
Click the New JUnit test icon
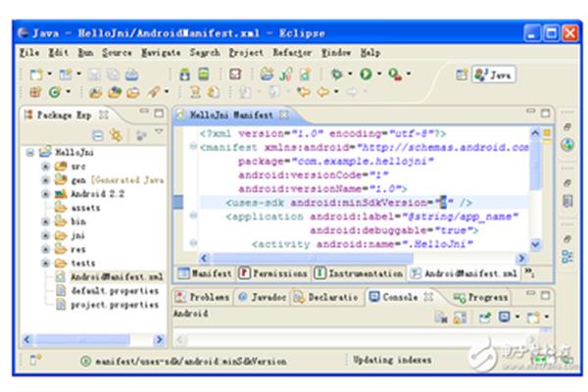point(286,74)
